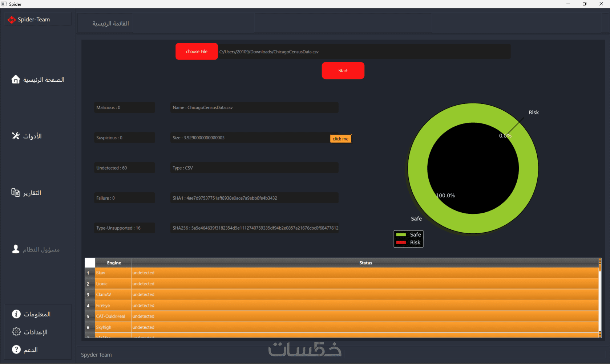This screenshot has height=364, width=610.
Task: Select the ClamAV engine row
Action: 342,295
